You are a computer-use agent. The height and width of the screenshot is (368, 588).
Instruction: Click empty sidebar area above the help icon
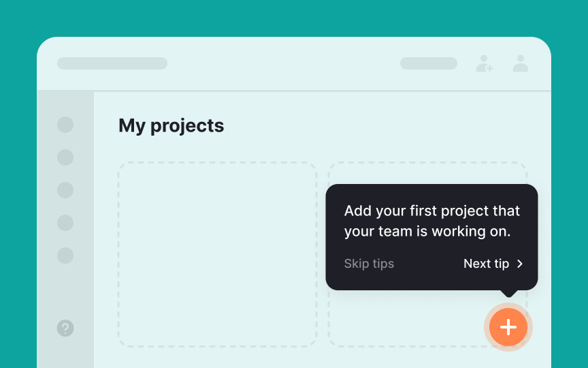[x=65, y=292]
